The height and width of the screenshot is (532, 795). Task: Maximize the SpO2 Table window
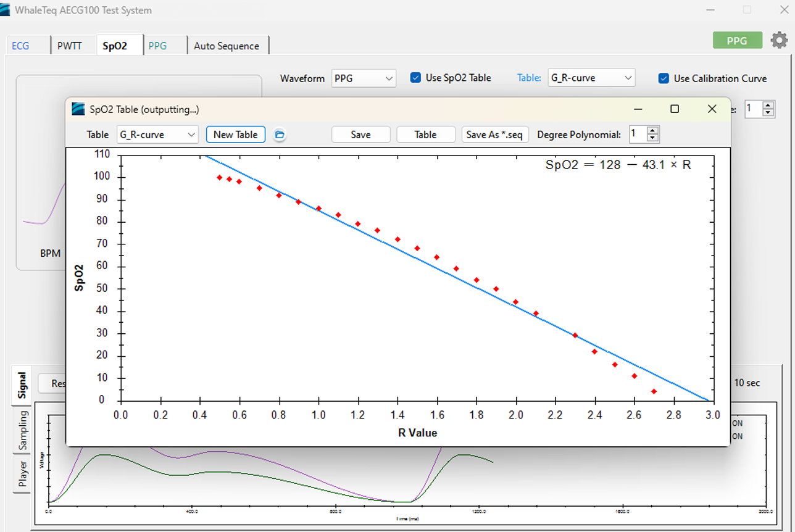675,109
